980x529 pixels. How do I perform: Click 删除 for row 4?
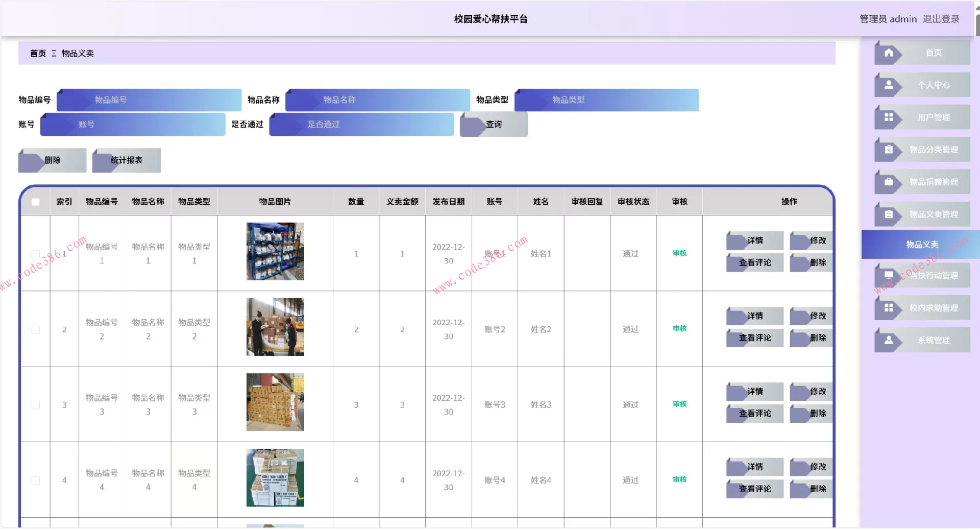(x=812, y=489)
